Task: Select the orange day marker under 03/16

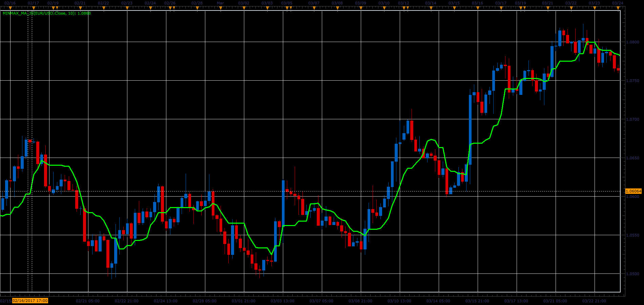Action: coord(478,8)
